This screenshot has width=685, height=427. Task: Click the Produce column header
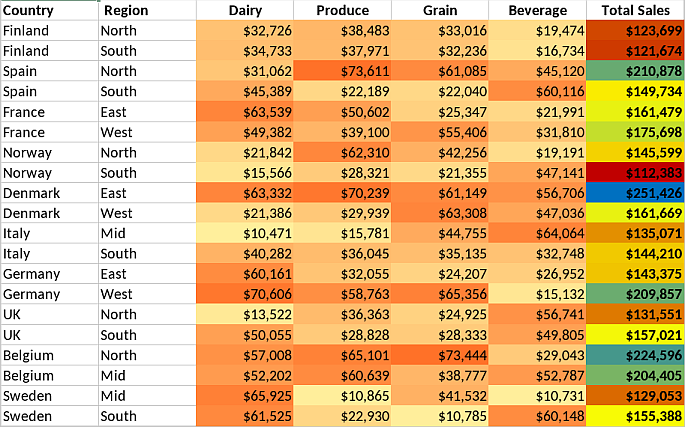[342, 10]
